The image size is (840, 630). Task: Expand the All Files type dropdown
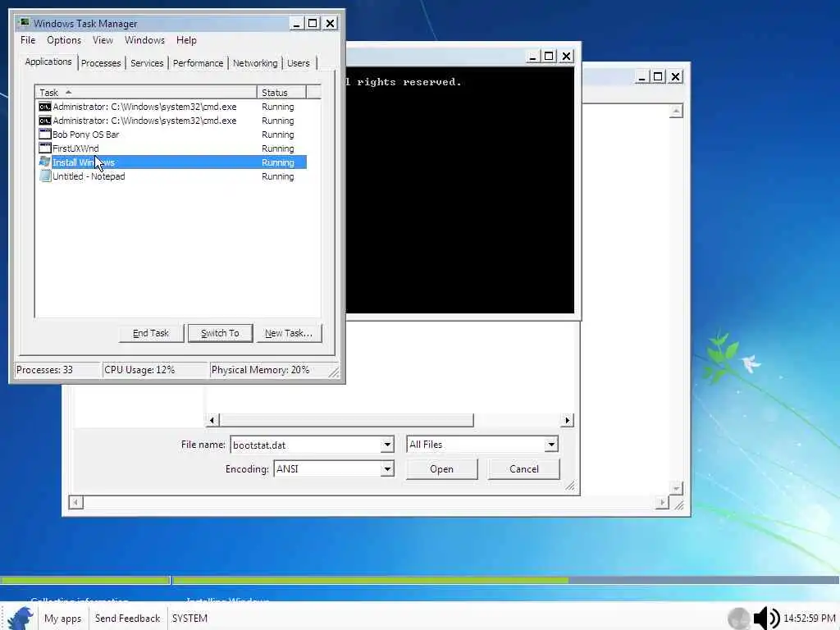pos(550,444)
